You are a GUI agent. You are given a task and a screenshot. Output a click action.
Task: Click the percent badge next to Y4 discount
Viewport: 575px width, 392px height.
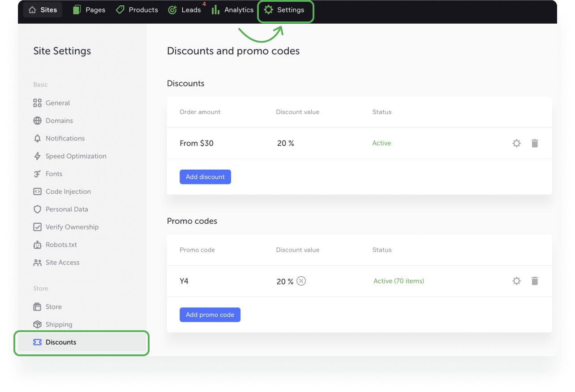pyautogui.click(x=301, y=281)
